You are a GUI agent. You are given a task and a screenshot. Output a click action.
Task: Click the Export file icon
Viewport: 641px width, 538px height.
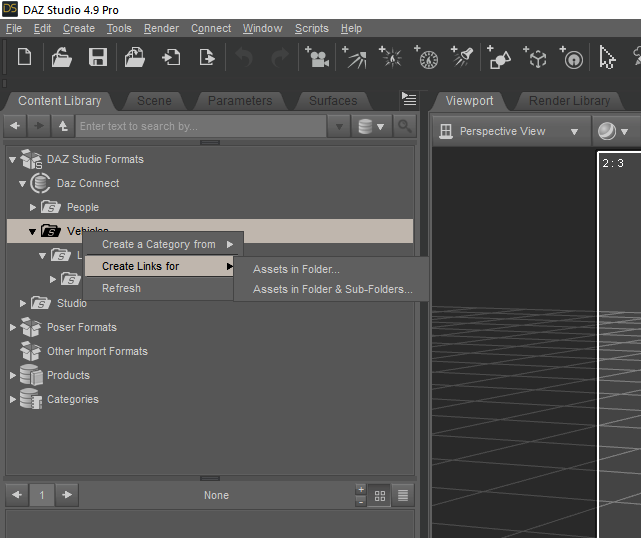pyautogui.click(x=207, y=57)
